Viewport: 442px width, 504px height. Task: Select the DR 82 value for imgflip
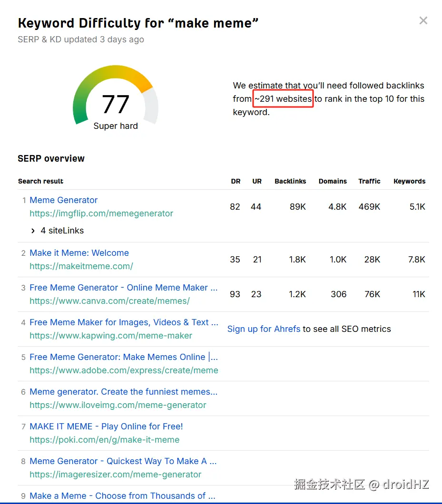(235, 207)
